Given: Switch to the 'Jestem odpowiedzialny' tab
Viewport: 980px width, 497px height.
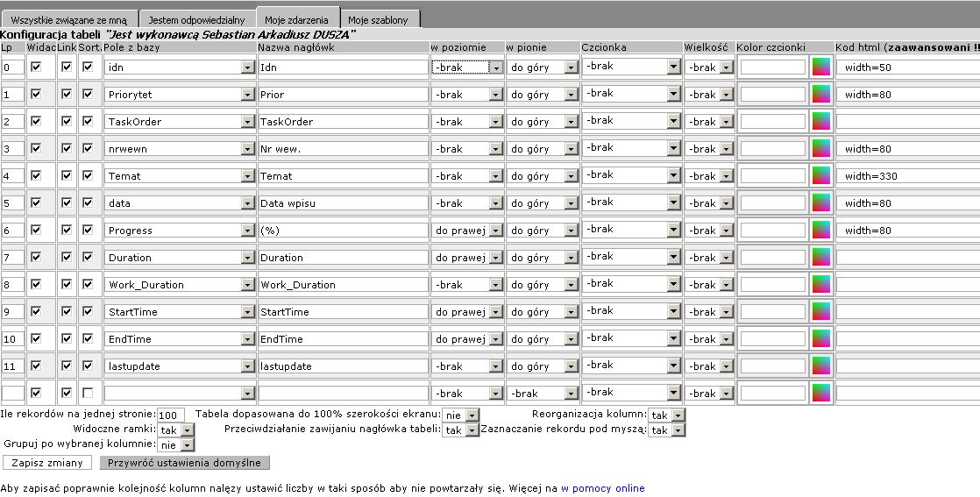Looking at the screenshot, I should [x=197, y=20].
